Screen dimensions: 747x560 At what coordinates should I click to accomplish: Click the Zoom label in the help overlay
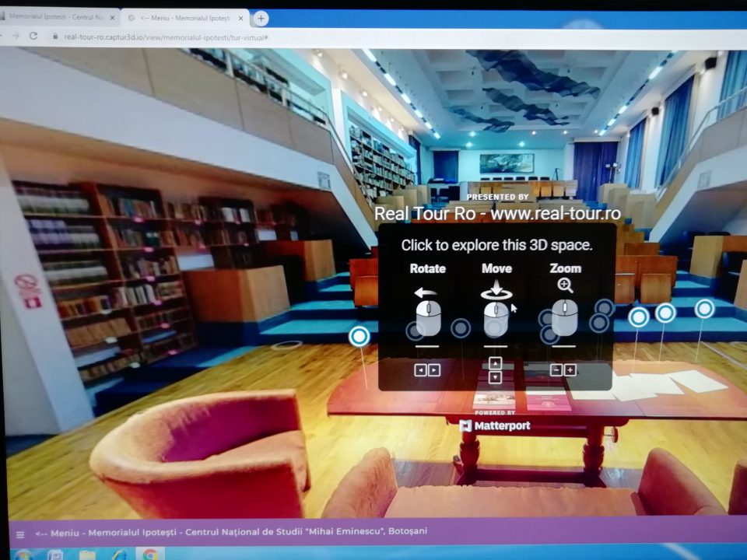click(566, 268)
